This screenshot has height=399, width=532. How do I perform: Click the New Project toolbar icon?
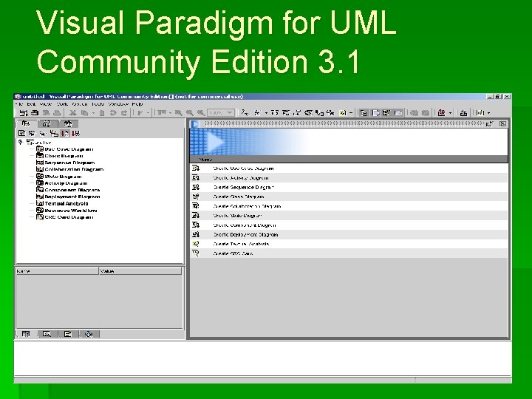click(x=23, y=113)
